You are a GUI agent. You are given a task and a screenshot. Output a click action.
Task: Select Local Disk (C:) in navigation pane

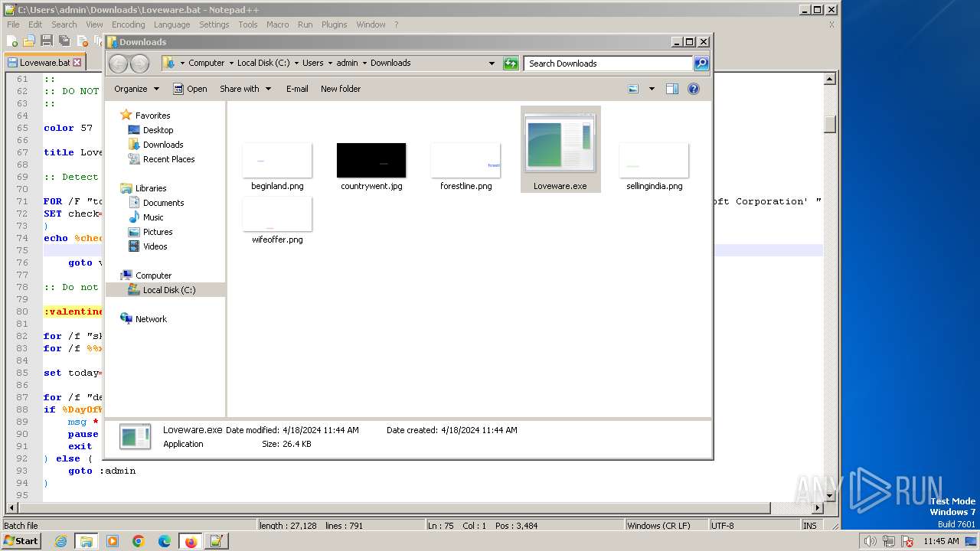165,290
